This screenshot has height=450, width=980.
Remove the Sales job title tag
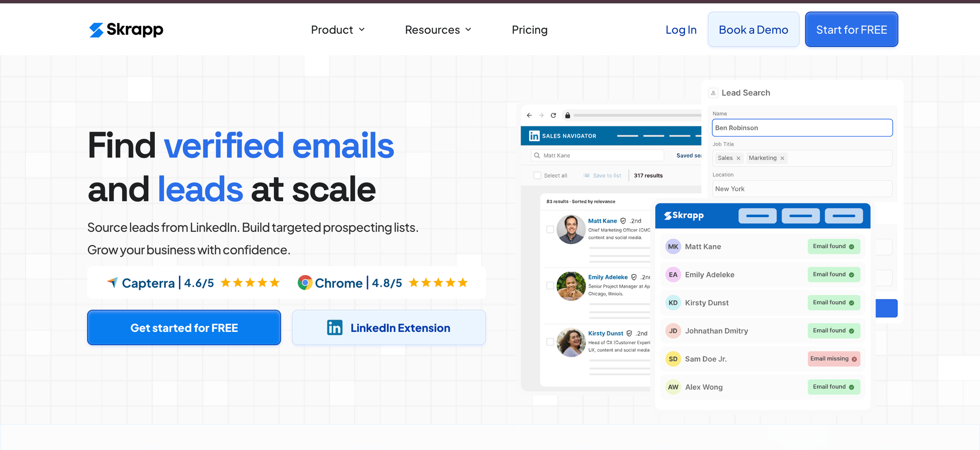pyautogui.click(x=738, y=158)
